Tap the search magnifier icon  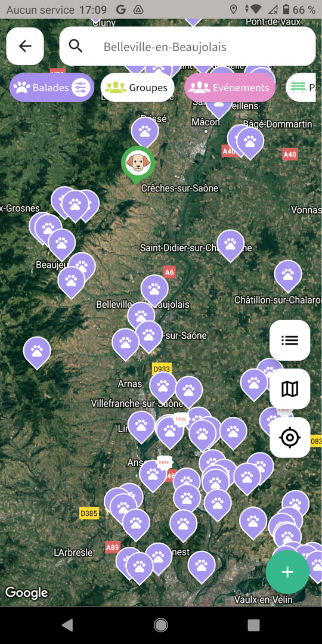pos(76,47)
